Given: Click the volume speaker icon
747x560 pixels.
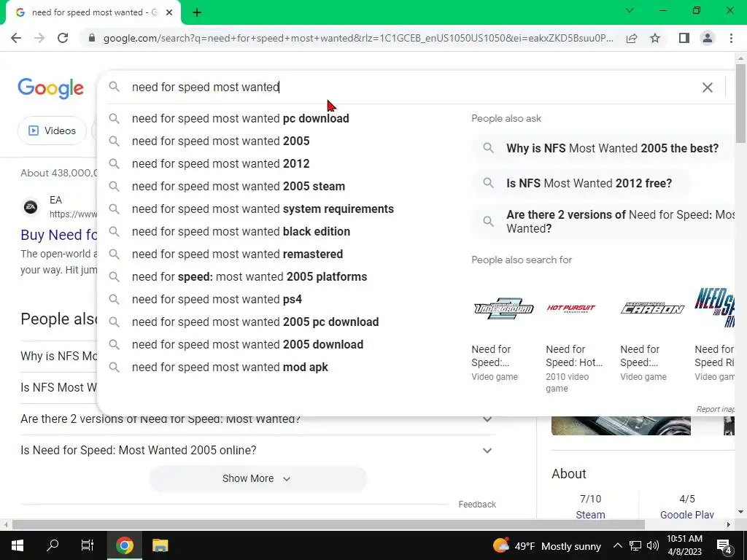Looking at the screenshot, I should pyautogui.click(x=653, y=545).
